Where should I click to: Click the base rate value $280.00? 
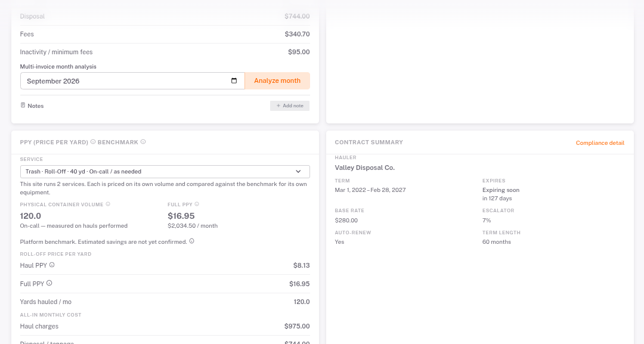[x=346, y=221]
